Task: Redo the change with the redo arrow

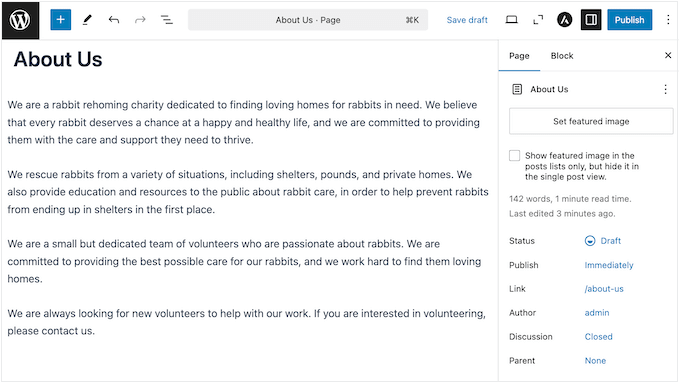Action: pyautogui.click(x=140, y=20)
